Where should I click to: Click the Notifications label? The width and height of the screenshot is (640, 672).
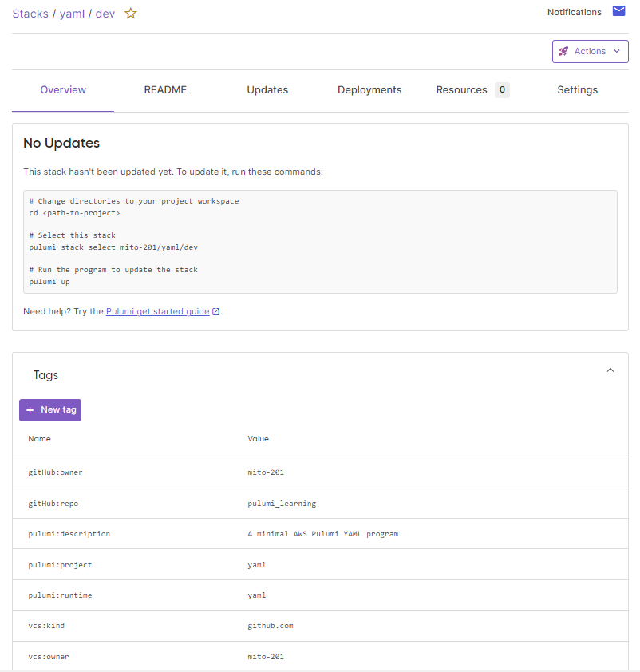click(574, 12)
